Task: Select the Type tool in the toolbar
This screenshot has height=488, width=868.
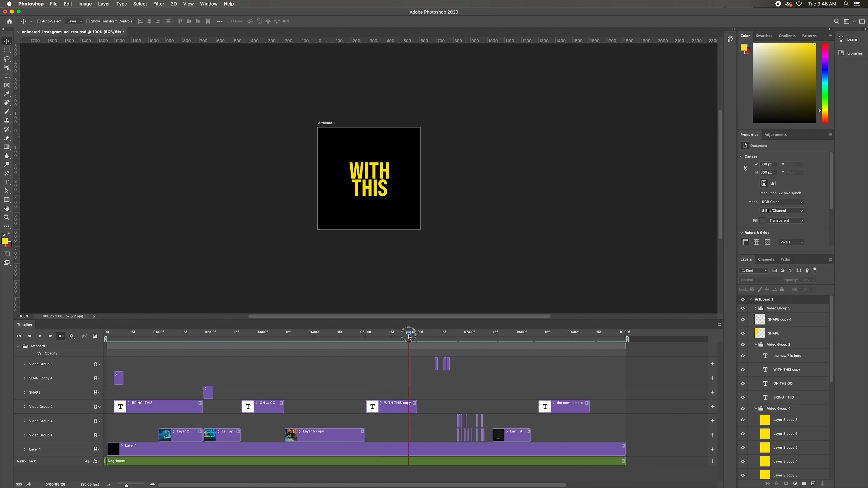Action: coord(7,182)
